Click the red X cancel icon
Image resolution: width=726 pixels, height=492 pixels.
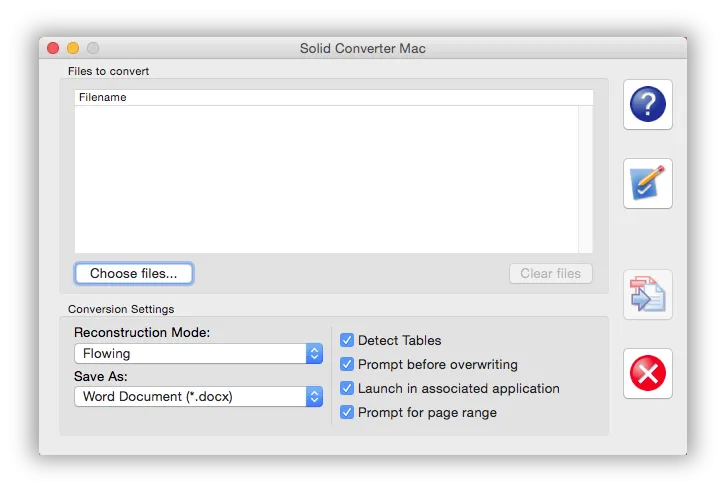point(647,373)
